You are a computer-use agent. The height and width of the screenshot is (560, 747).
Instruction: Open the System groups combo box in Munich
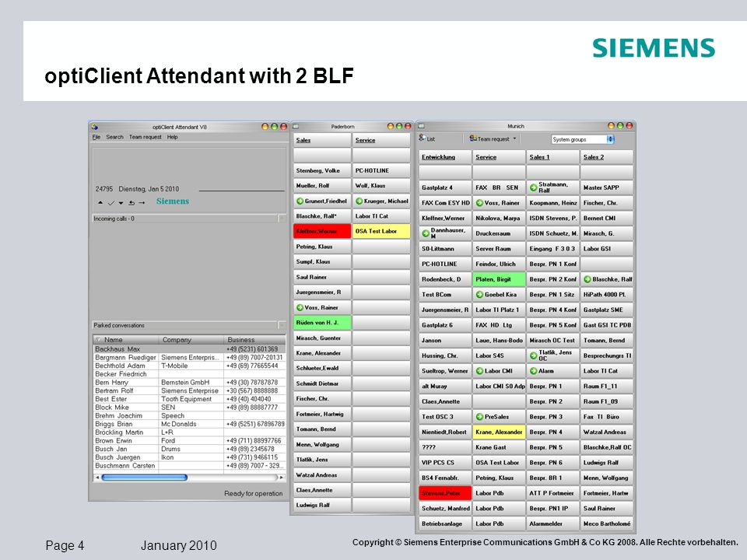point(583,139)
